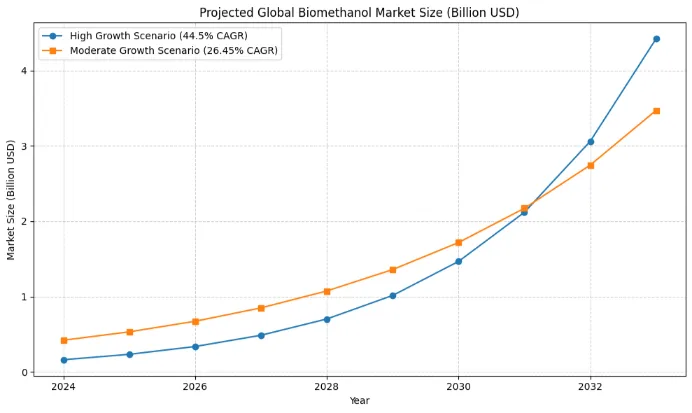692x413 pixels.
Task: Click the y-axis tick label 4
Action: coord(24,71)
